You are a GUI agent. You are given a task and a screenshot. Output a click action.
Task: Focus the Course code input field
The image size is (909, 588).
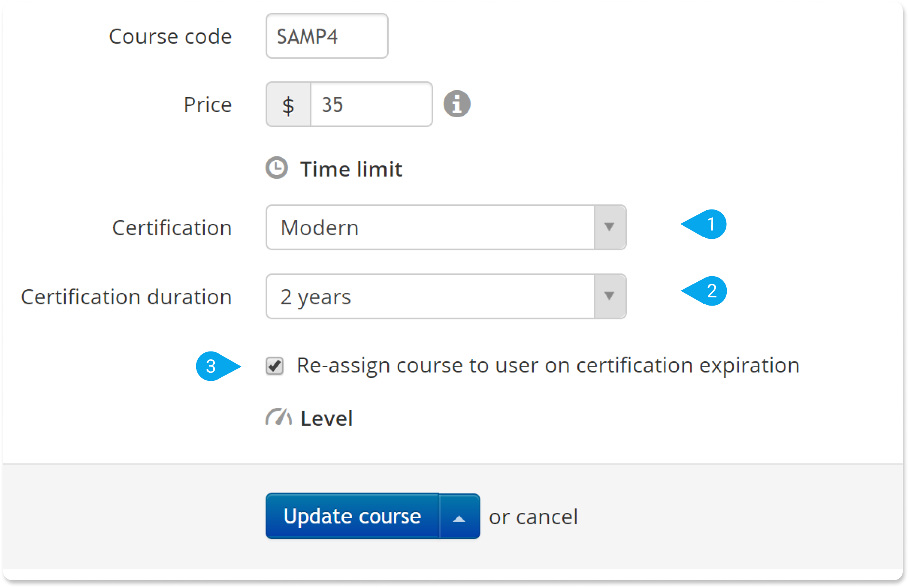coord(327,36)
